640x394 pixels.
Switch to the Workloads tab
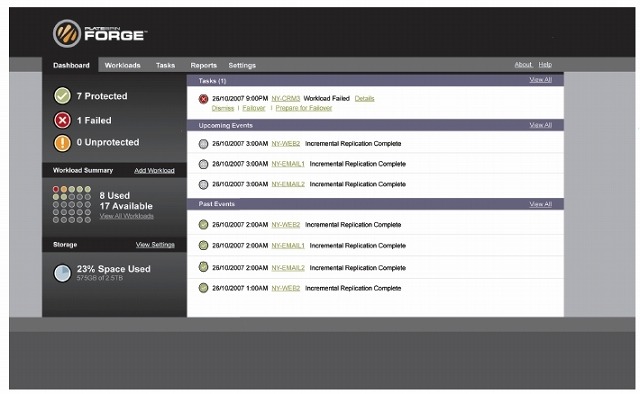click(x=122, y=65)
